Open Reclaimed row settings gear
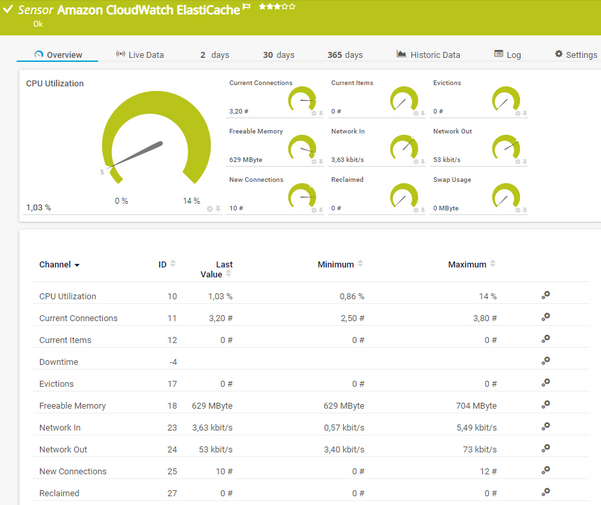 click(546, 492)
